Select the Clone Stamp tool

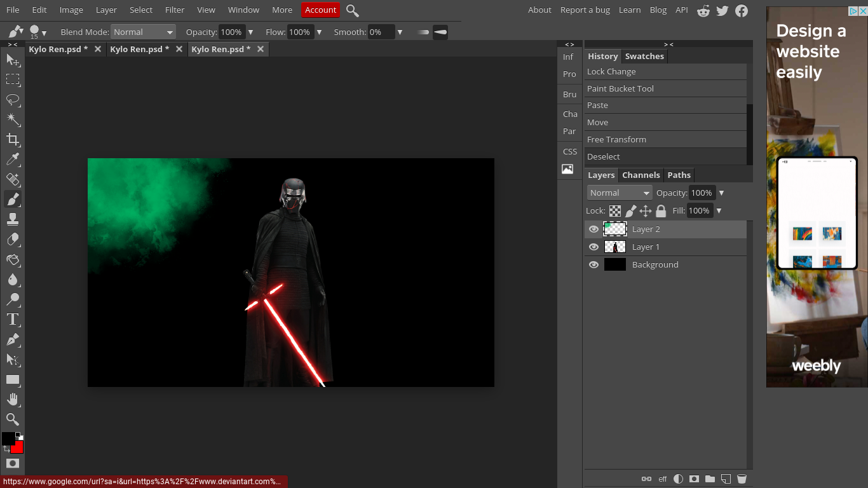click(13, 220)
